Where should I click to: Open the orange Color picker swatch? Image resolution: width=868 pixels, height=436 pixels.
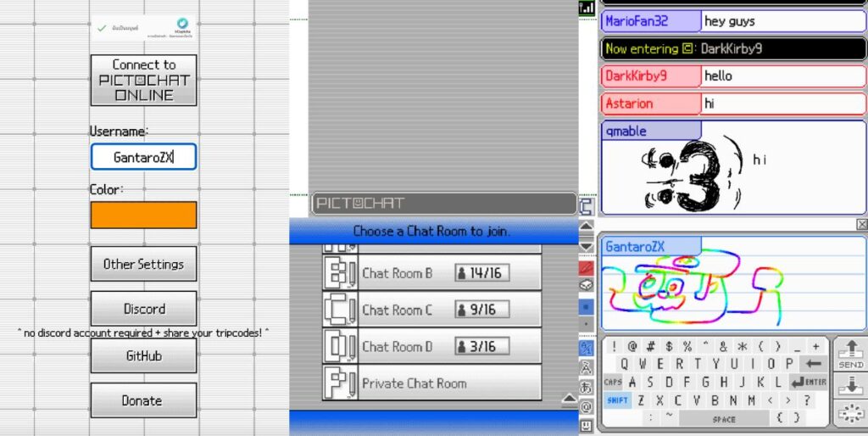[x=143, y=215]
